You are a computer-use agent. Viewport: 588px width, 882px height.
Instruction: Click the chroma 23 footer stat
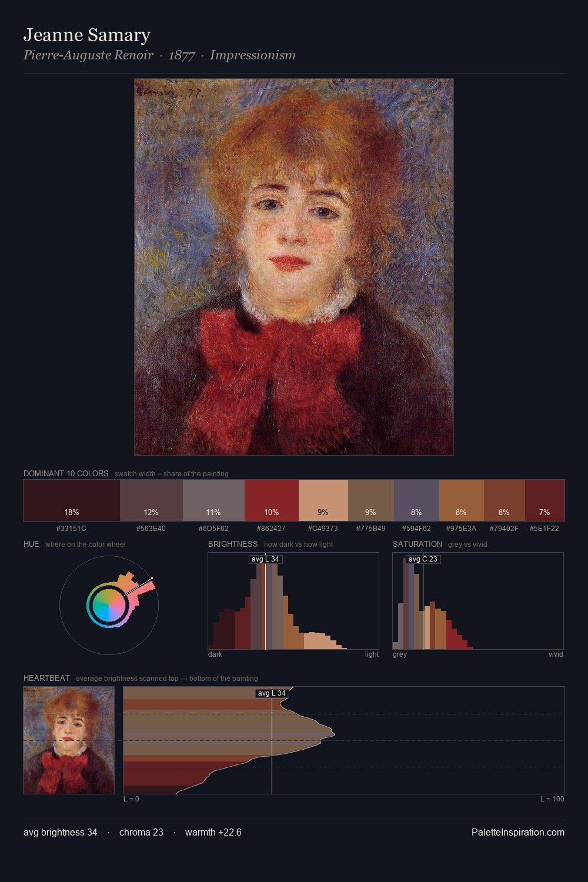(141, 833)
